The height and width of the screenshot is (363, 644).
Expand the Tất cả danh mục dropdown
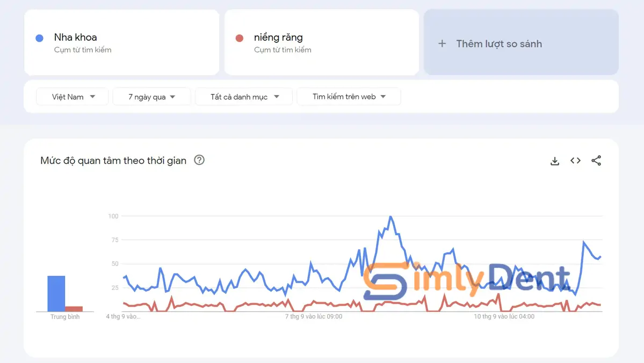(244, 97)
